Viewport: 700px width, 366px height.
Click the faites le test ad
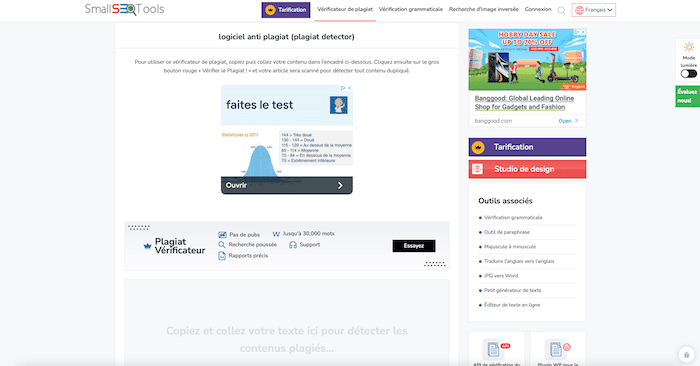287,140
